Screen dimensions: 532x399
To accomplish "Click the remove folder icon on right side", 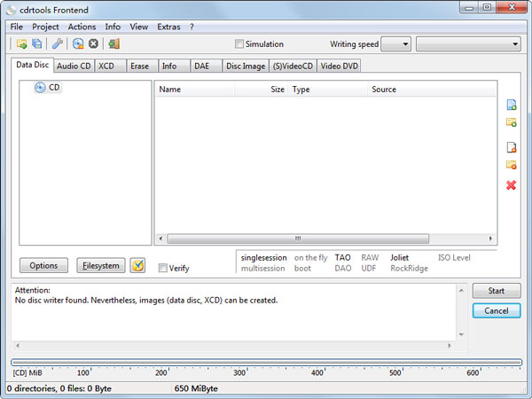I will click(x=512, y=165).
